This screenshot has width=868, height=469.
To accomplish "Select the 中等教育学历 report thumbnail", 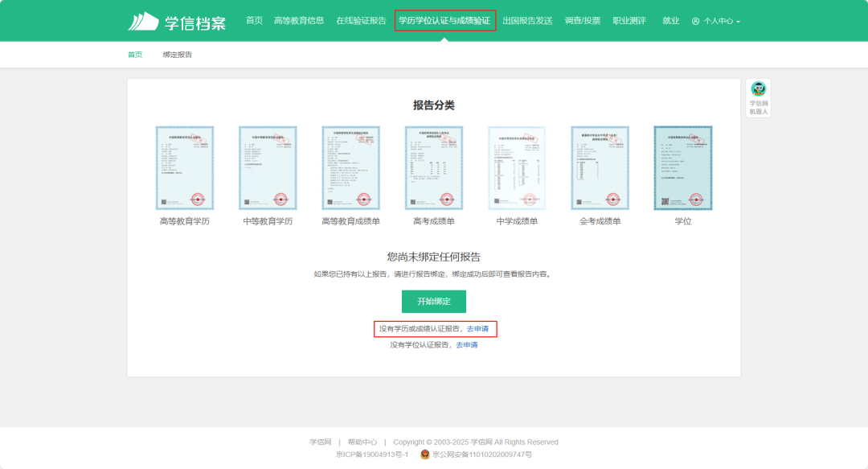I will tap(268, 168).
